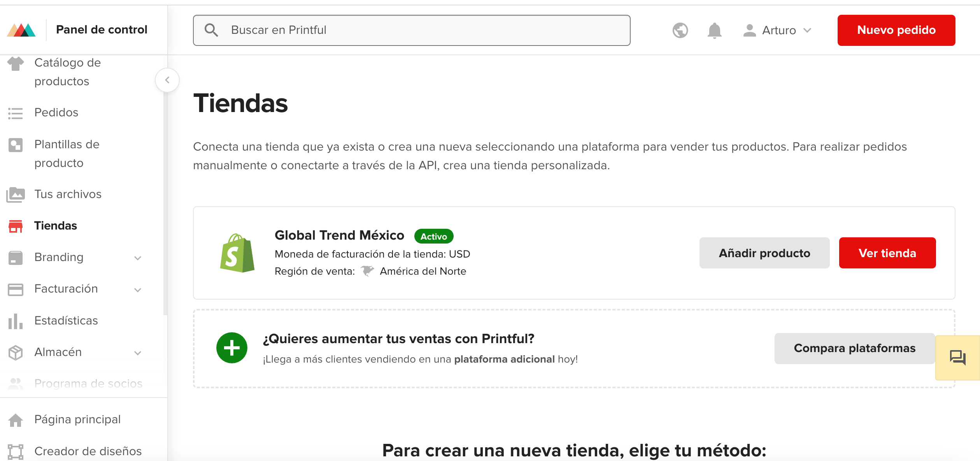This screenshot has width=980, height=461.
Task: Open the Arturo account dropdown
Action: pos(777,30)
